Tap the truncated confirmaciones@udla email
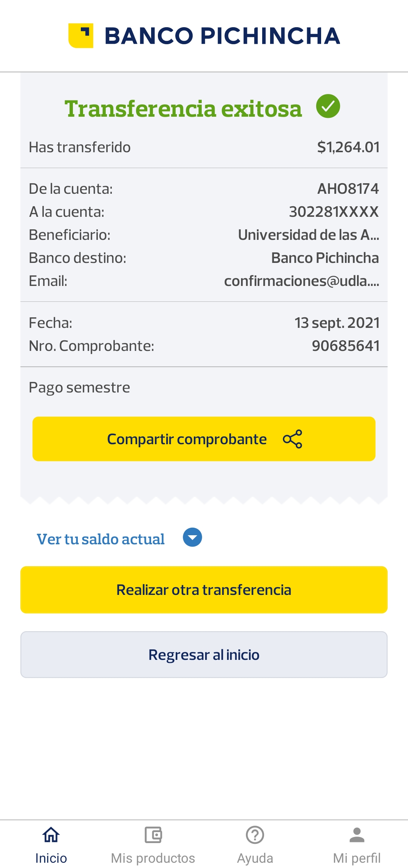Screen dimensions: 408x868 [x=301, y=281]
